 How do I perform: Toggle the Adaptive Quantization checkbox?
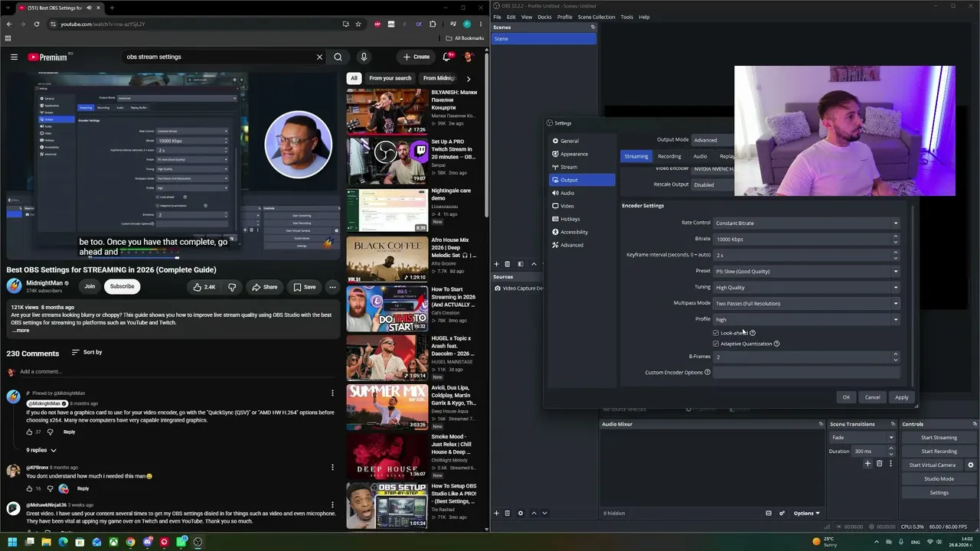(x=716, y=344)
